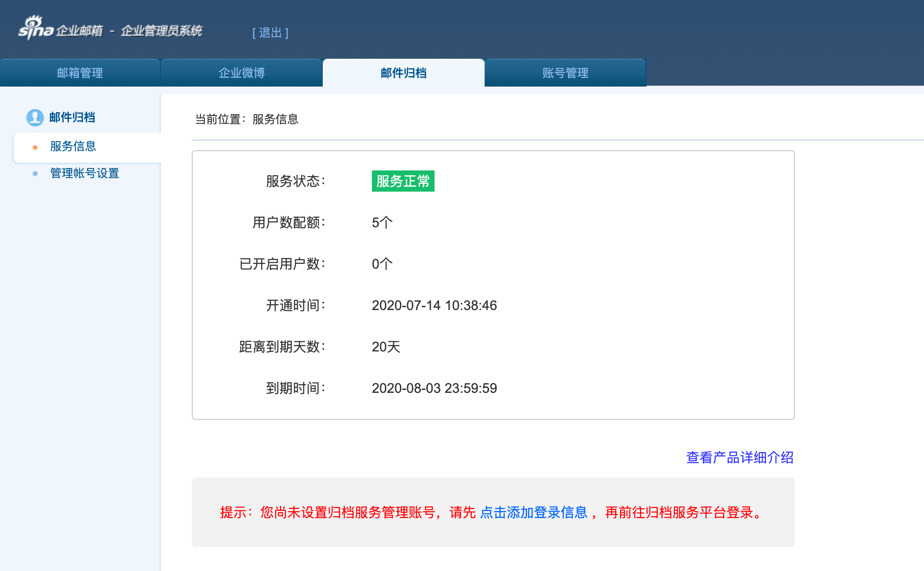Switch to the 邮箱管理 tab

[80, 73]
